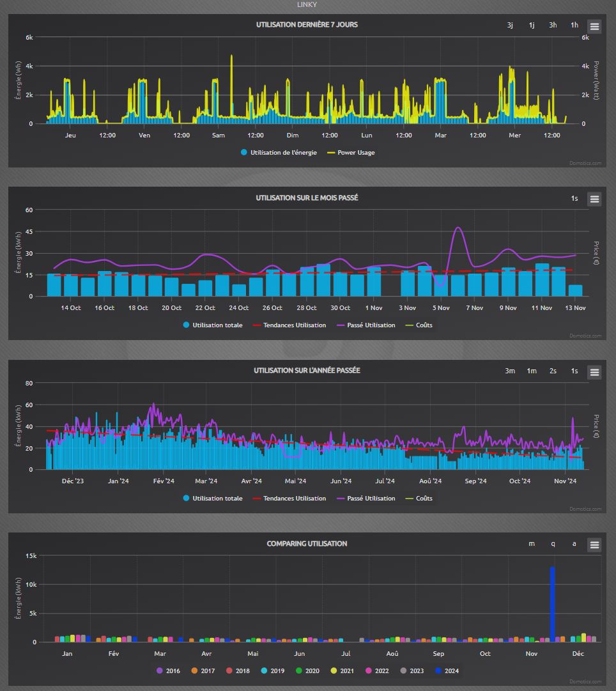This screenshot has height=691, width=616.
Task: Click the tall blue 2024 bar for November
Action: [552, 604]
